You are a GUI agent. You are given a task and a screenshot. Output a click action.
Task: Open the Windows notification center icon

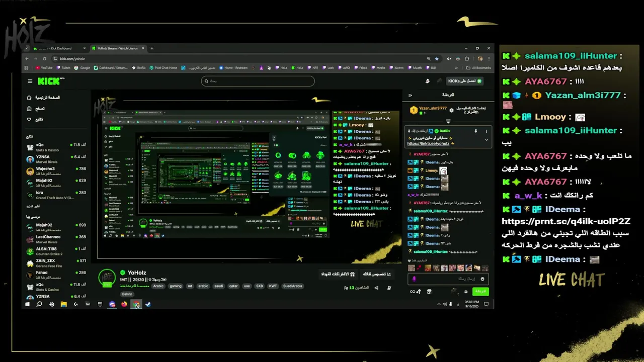point(486,304)
